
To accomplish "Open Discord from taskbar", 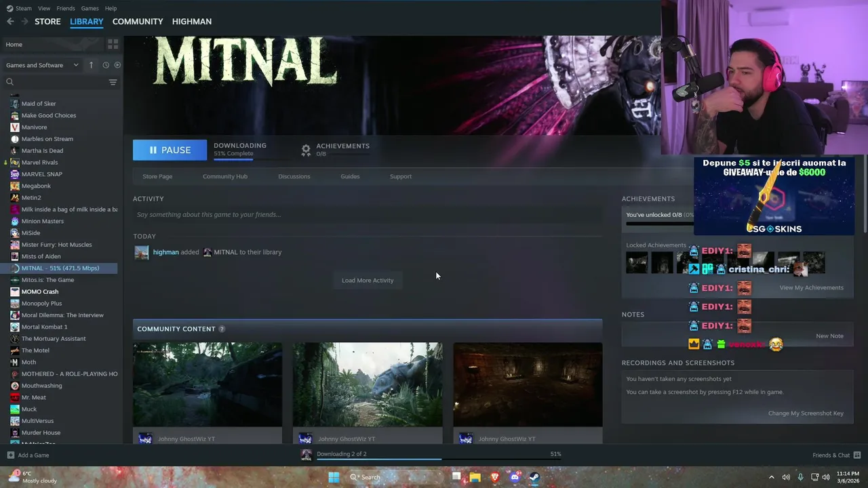I will pyautogui.click(x=515, y=477).
